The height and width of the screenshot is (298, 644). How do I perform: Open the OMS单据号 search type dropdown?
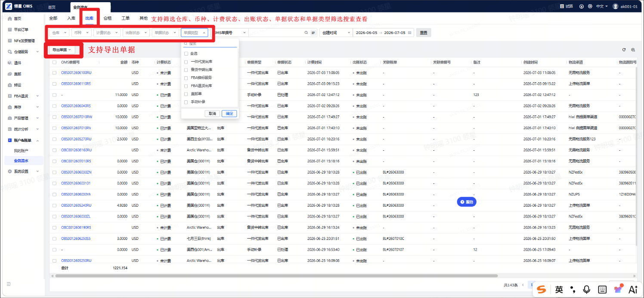(x=230, y=33)
